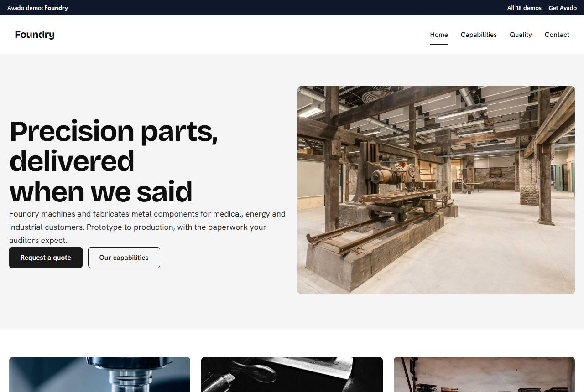Click the factory interior hero image
The width and height of the screenshot is (584, 392).
(x=436, y=190)
